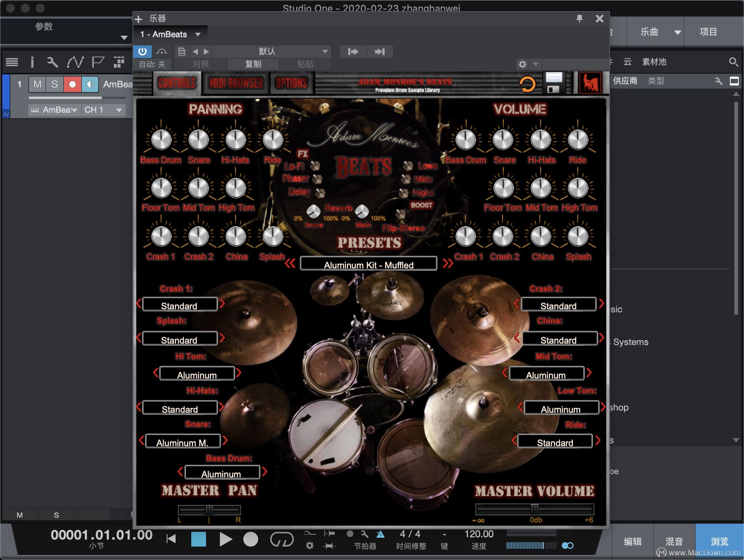Flip the Lo-Fi FX switch

coord(315,165)
